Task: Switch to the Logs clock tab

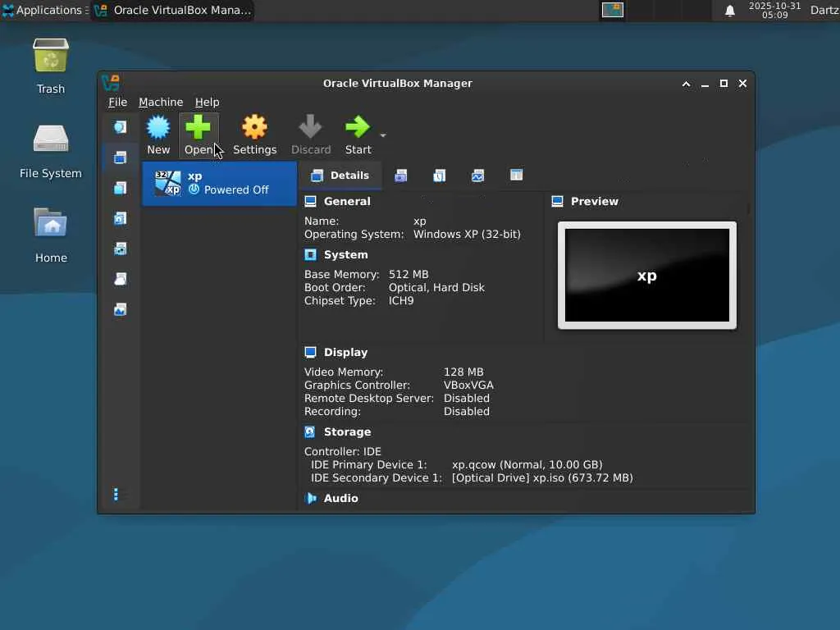Action: tap(440, 176)
